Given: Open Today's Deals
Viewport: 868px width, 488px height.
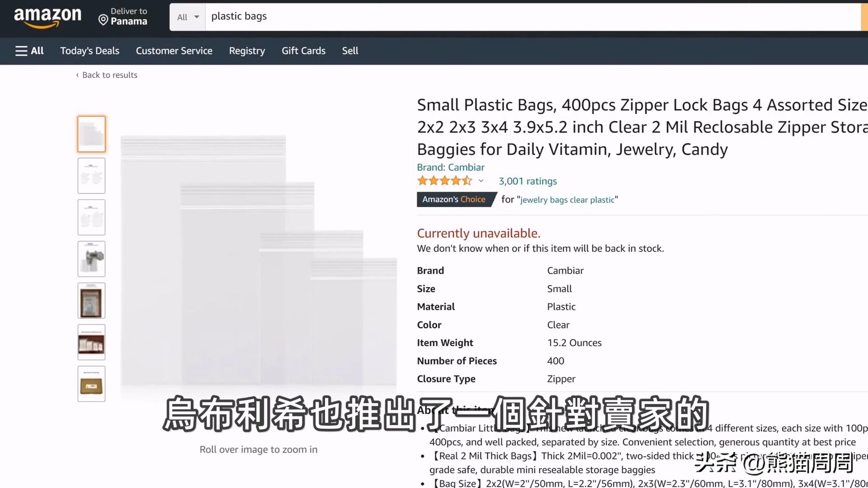Looking at the screenshot, I should click(x=90, y=51).
